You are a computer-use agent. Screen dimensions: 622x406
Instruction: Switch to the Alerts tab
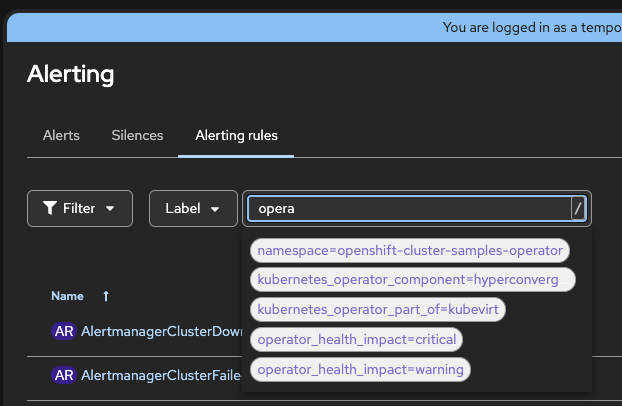click(61, 135)
